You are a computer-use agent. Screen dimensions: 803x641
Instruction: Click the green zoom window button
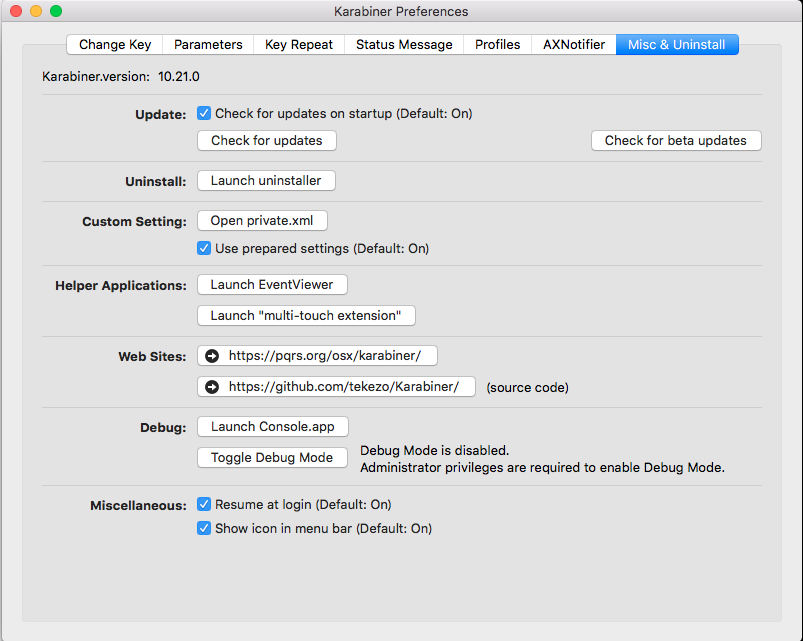pos(56,11)
